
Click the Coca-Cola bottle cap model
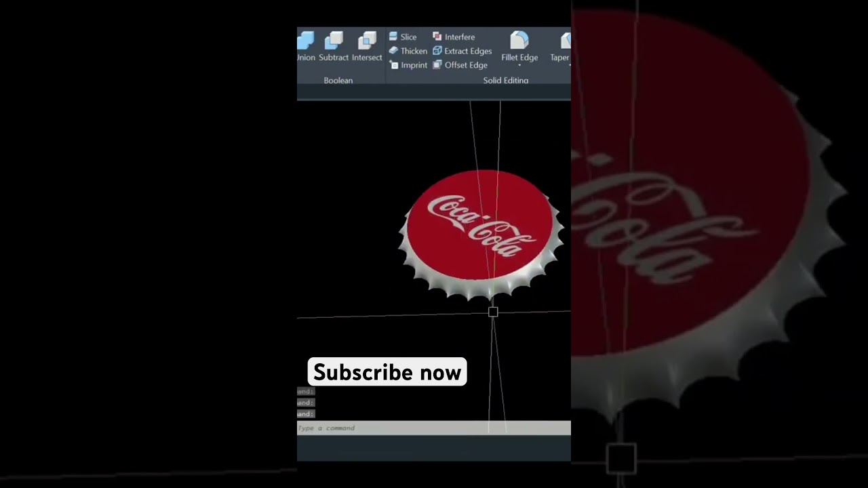481,234
